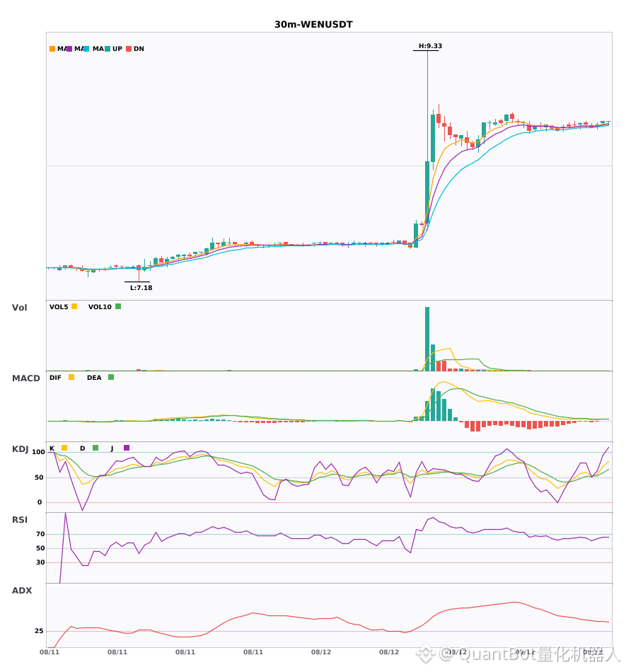Screen dimensions: 626x672
Task: Click the 25 axis value in ADX panel
Action: point(39,631)
